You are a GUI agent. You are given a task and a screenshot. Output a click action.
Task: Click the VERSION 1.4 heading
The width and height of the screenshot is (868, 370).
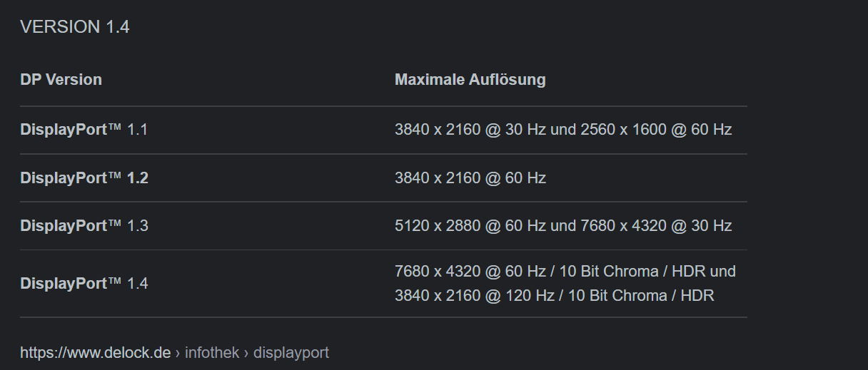point(75,27)
